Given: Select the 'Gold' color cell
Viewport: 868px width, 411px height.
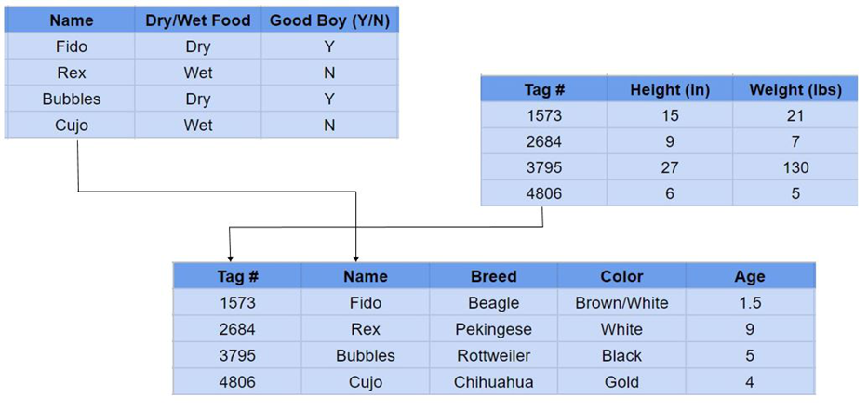Looking at the screenshot, I should (621, 381).
